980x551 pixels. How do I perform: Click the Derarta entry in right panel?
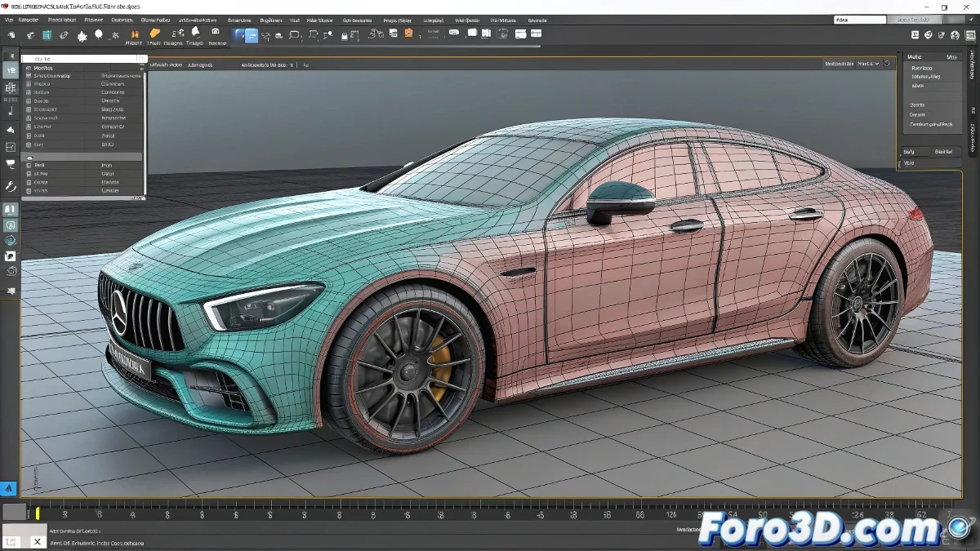pyautogui.click(x=917, y=114)
